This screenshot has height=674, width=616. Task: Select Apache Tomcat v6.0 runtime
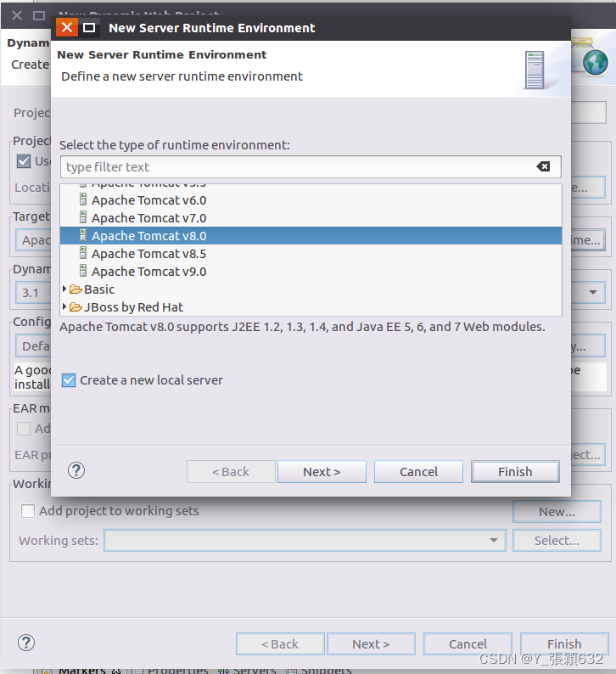(x=311, y=200)
